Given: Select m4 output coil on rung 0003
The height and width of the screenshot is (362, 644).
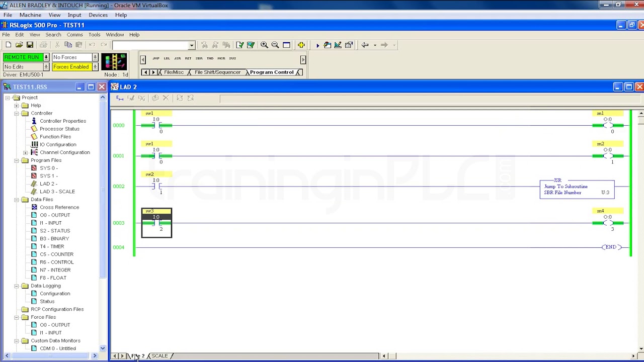Looking at the screenshot, I should (x=608, y=223).
